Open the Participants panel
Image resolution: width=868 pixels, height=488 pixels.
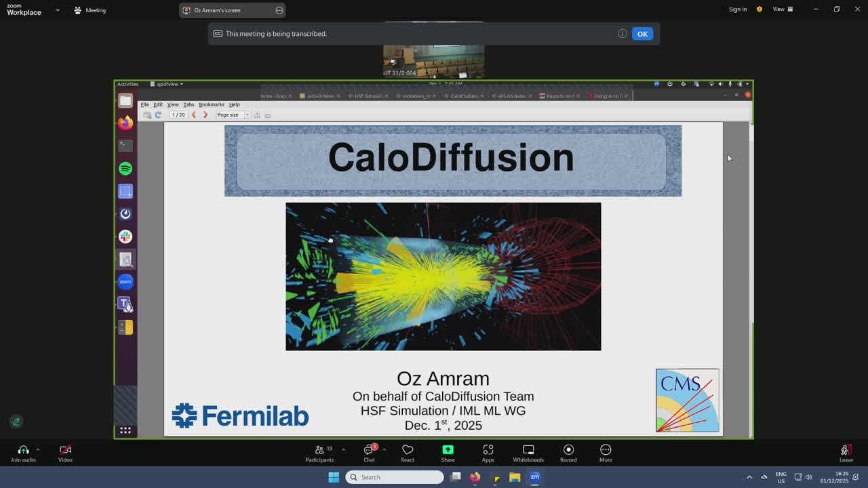pyautogui.click(x=319, y=453)
